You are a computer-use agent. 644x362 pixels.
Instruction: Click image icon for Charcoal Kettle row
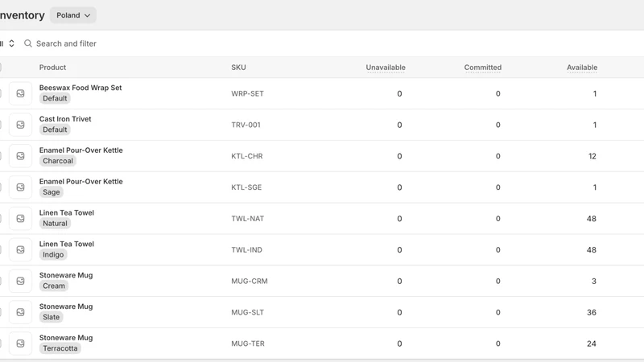click(x=21, y=156)
